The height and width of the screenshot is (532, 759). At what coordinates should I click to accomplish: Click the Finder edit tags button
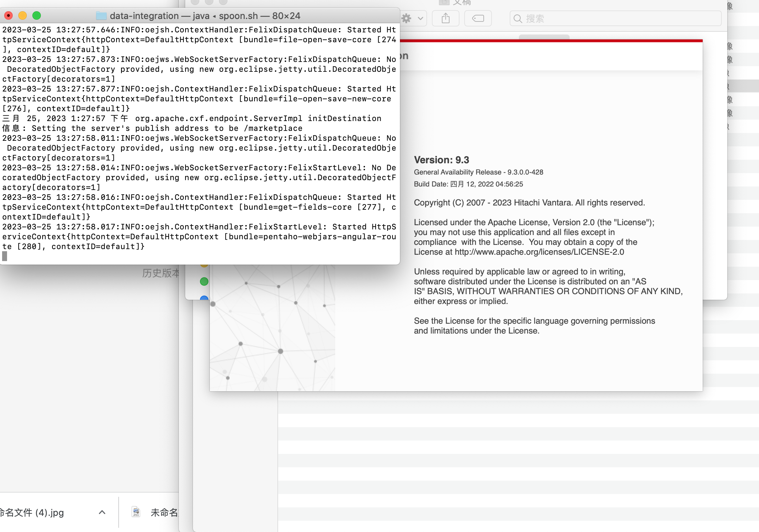(478, 18)
